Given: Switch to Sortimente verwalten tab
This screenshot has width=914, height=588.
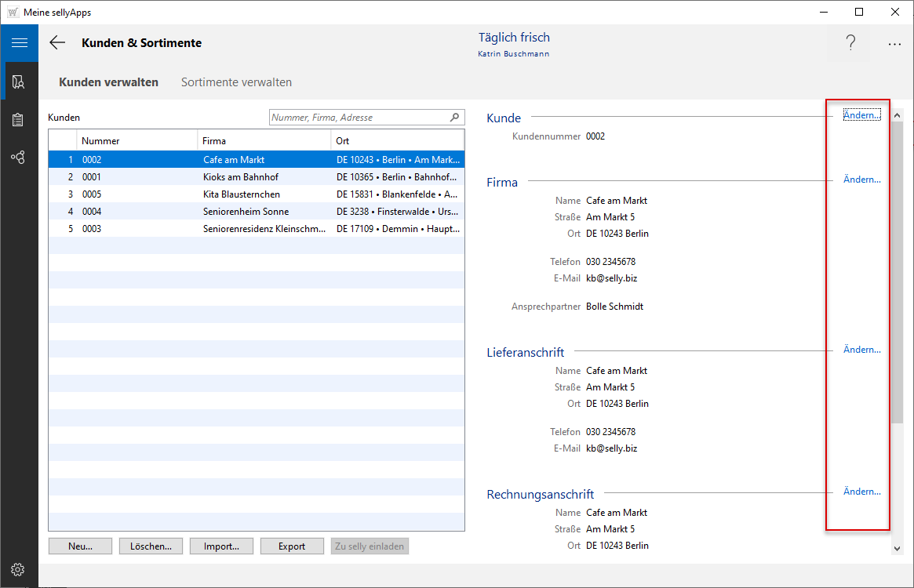Looking at the screenshot, I should point(236,82).
